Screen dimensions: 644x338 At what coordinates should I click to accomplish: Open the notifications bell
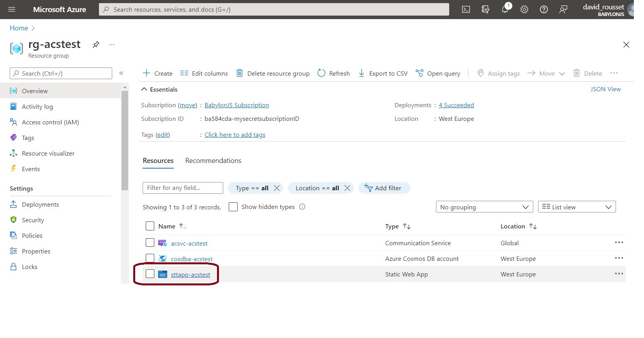tap(505, 9)
